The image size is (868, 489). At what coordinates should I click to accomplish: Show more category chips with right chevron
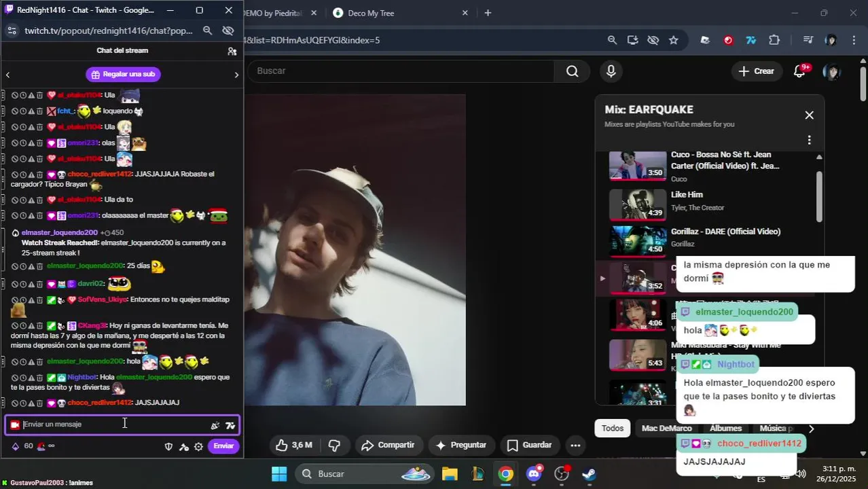[811, 429]
